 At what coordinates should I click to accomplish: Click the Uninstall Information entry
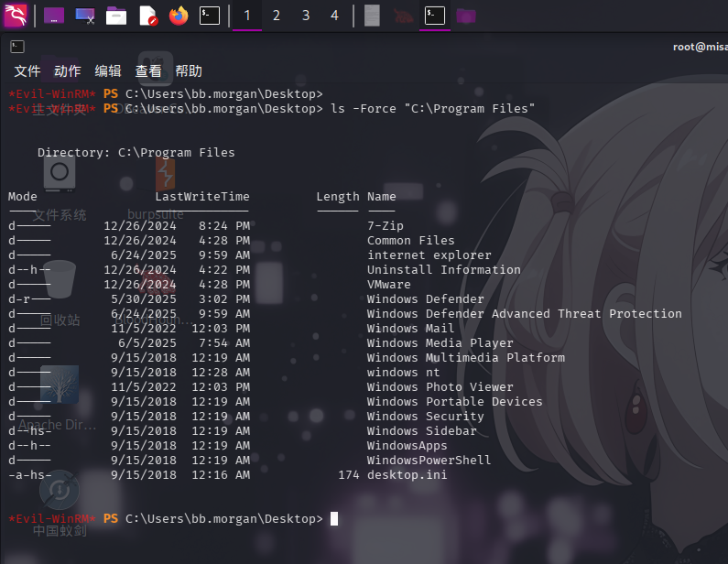444,270
